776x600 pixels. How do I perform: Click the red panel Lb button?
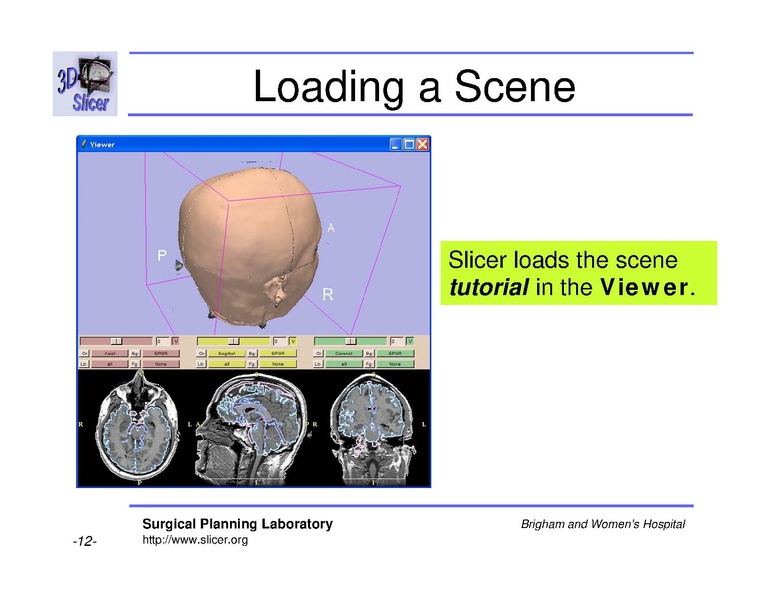click(84, 364)
